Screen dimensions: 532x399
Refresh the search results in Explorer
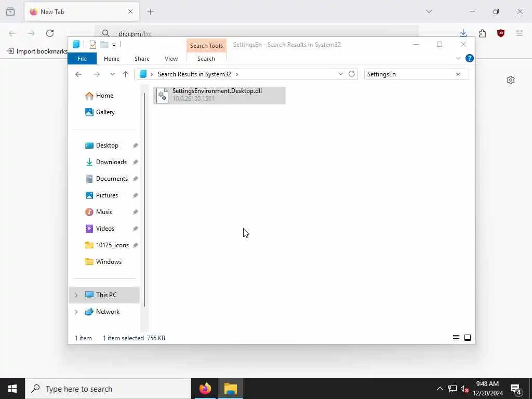point(352,74)
